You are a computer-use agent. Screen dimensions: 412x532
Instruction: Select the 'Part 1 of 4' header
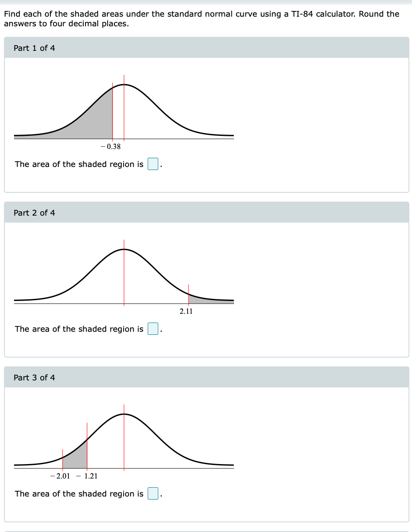206,48
